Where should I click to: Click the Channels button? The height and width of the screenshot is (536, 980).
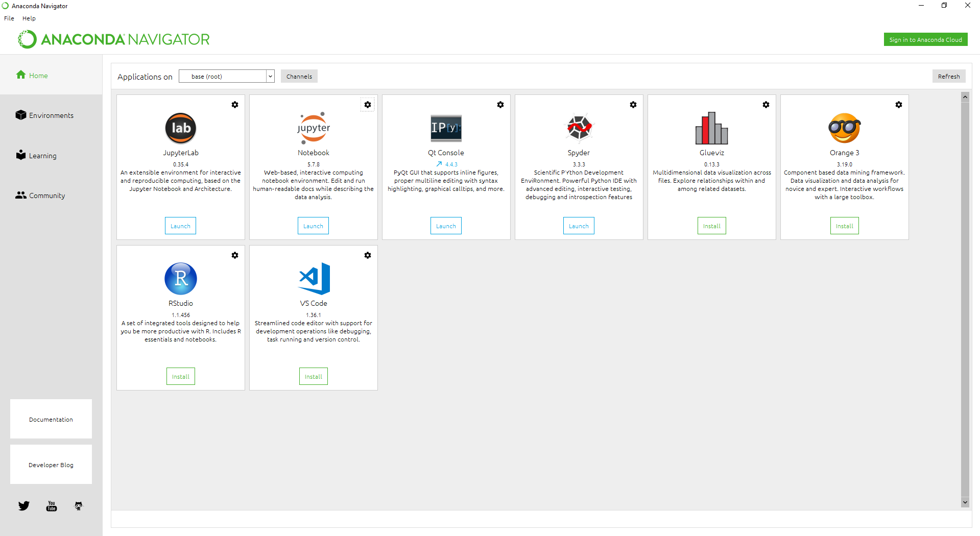point(299,77)
